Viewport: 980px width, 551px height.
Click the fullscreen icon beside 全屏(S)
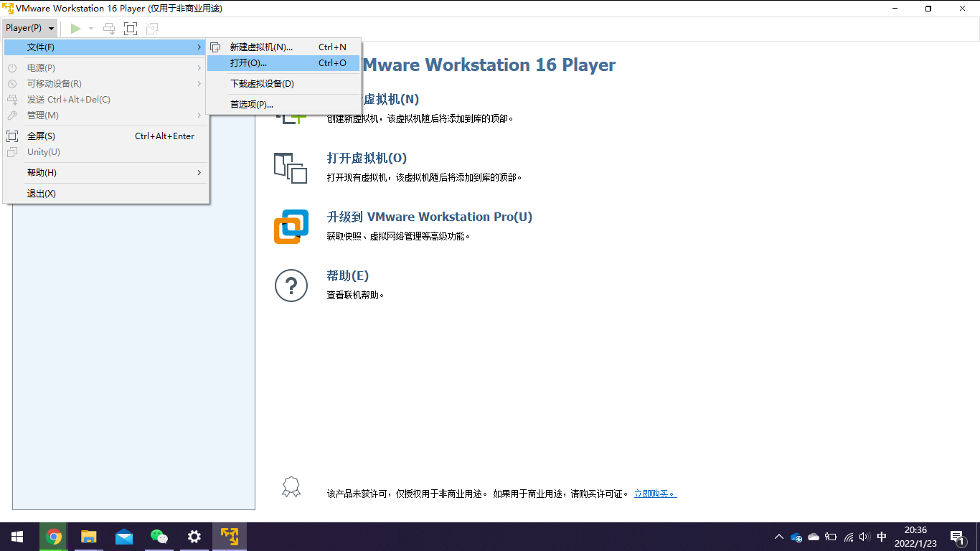[12, 136]
